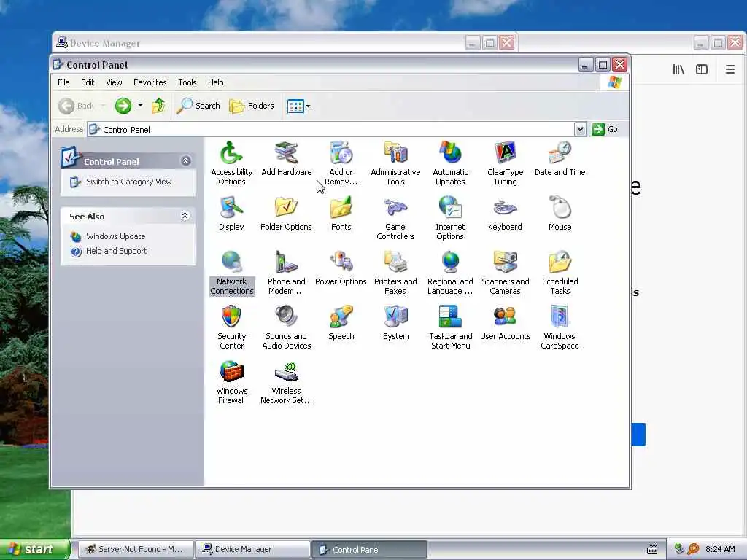The image size is (747, 560).
Task: Click the Windows Start button
Action: point(34,549)
